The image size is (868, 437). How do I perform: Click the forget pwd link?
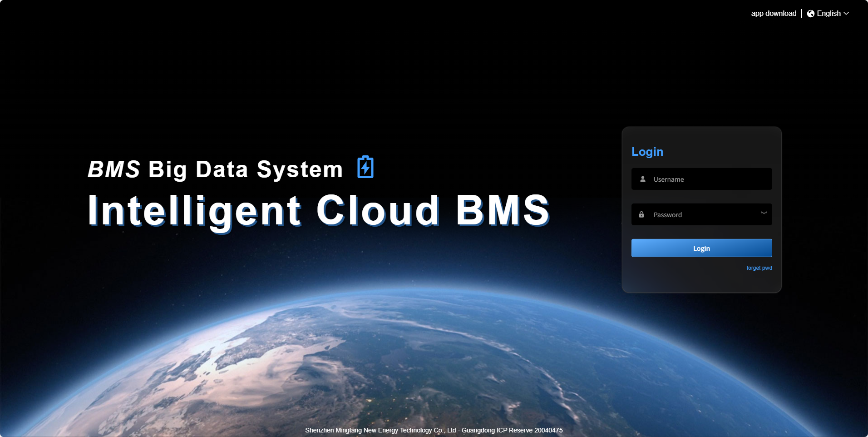pos(759,268)
